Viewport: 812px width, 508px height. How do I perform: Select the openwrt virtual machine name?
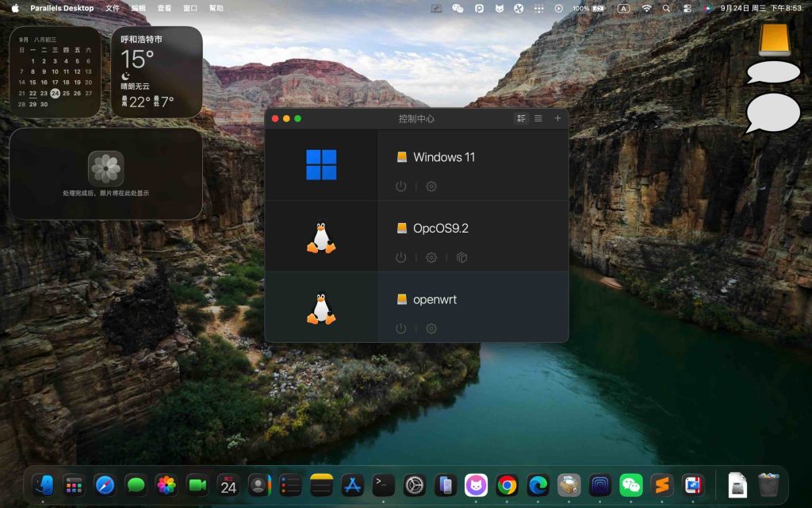tap(435, 299)
